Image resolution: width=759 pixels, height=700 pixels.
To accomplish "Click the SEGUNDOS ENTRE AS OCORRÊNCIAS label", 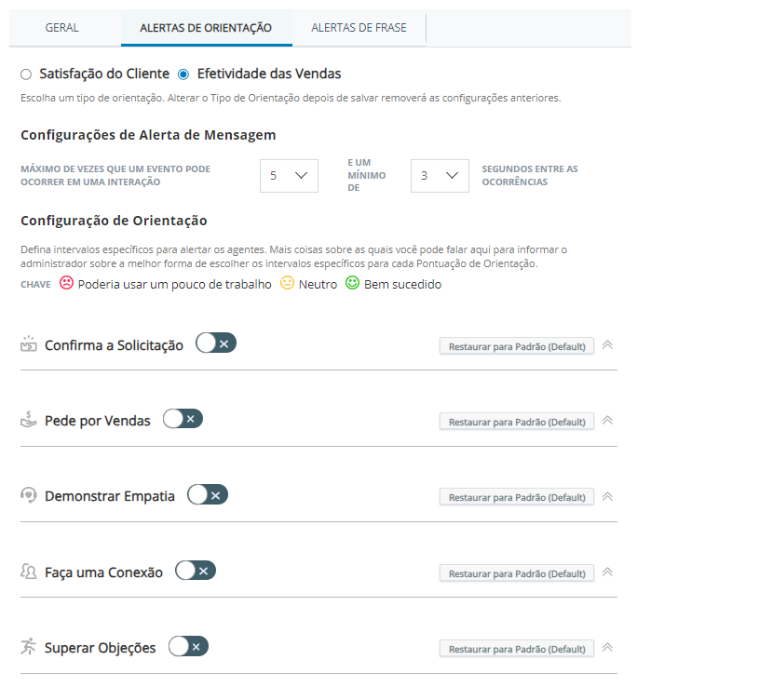I will (x=530, y=176).
